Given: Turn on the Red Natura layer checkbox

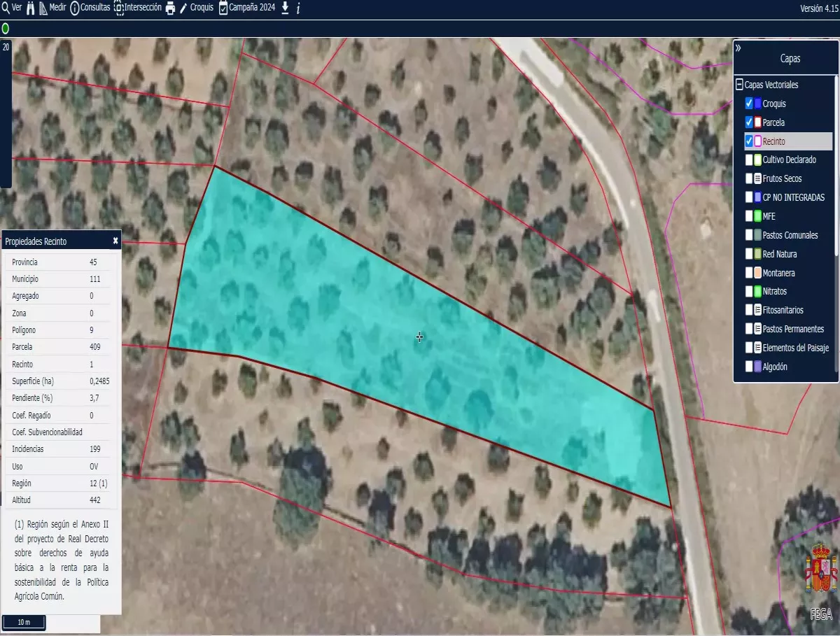Looking at the screenshot, I should coord(749,254).
